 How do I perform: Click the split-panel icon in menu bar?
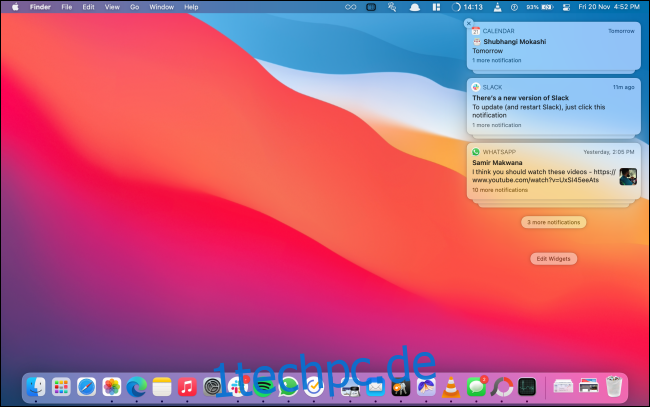pyautogui.click(x=436, y=7)
